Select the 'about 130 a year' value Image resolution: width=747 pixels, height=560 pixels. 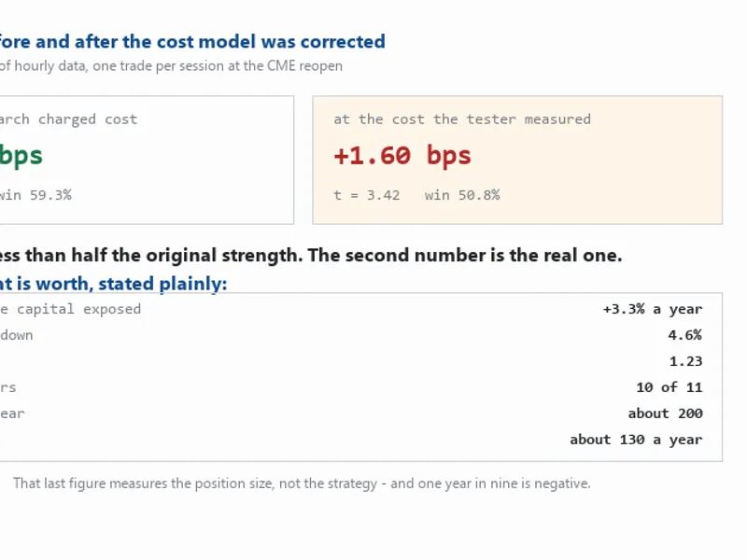pyautogui.click(x=636, y=440)
